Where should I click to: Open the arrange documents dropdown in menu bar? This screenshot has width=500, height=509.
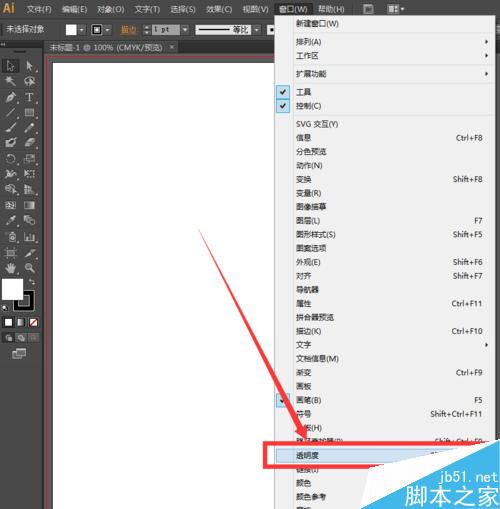[x=395, y=9]
